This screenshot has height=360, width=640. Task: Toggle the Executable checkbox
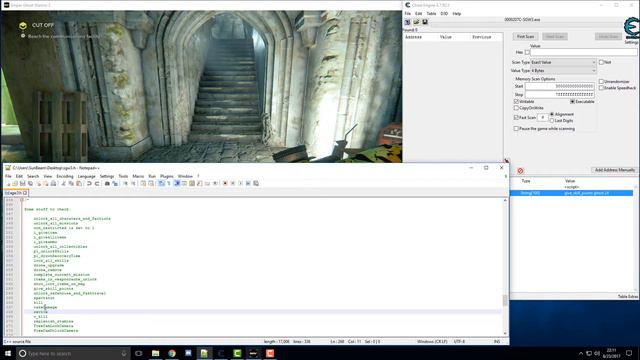(x=572, y=101)
